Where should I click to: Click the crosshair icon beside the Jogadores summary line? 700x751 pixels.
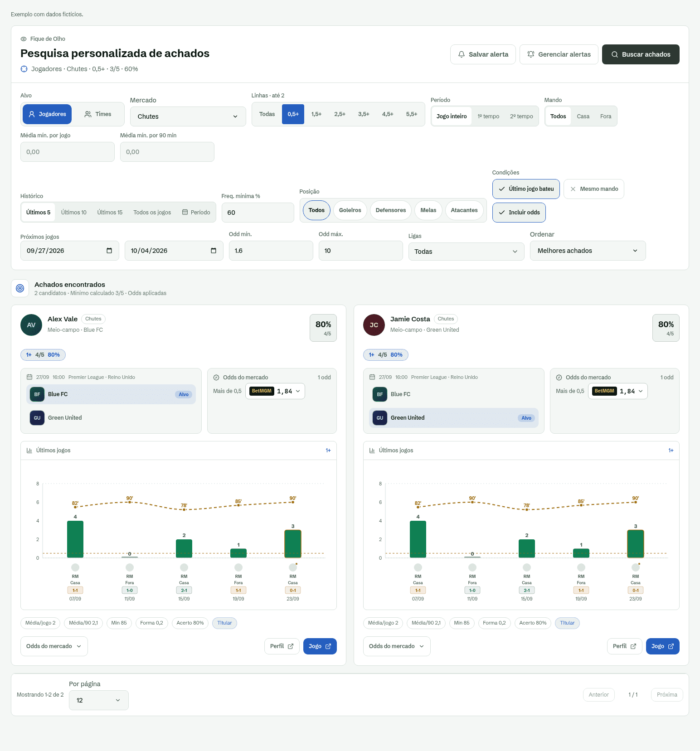coord(24,69)
